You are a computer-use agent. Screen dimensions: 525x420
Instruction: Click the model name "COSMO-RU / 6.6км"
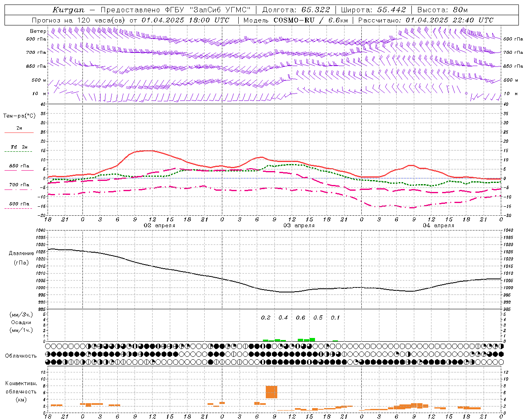tap(311, 20)
